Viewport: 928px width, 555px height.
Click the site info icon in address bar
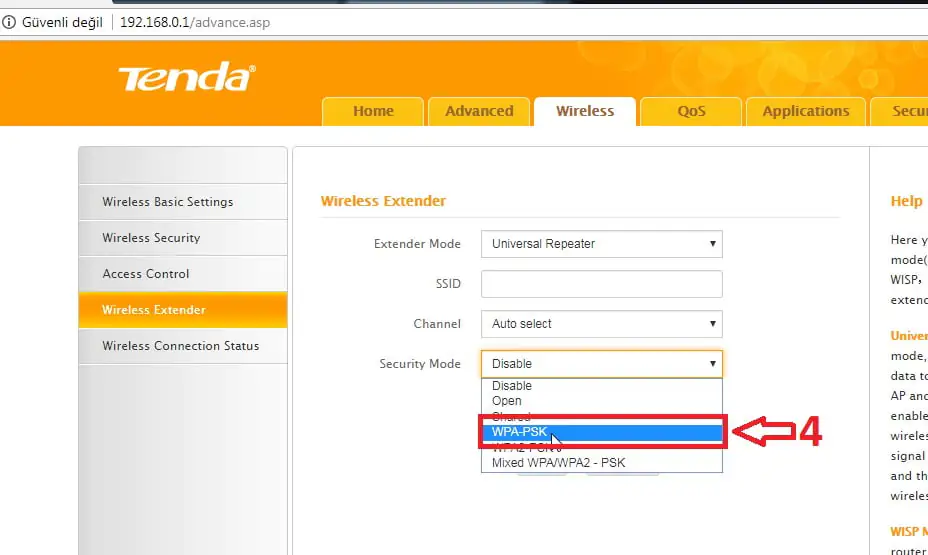9,22
